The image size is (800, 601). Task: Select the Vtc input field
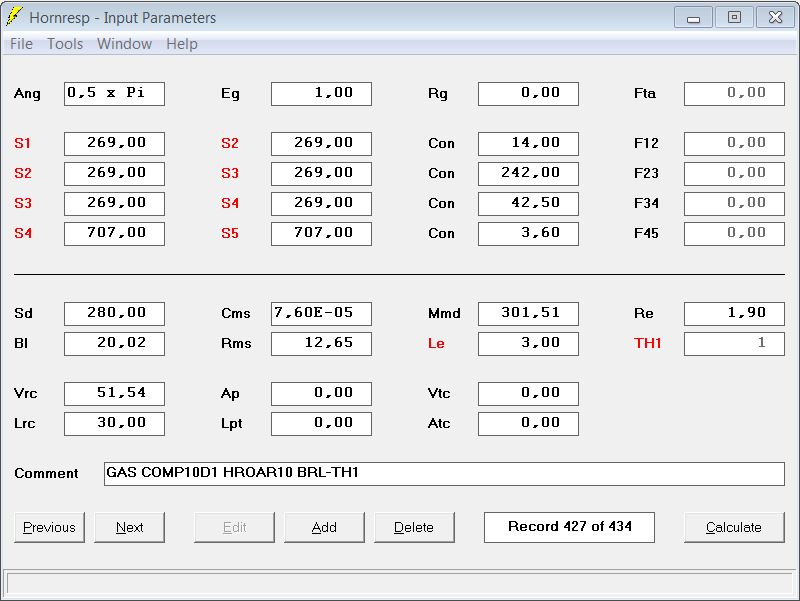point(528,393)
